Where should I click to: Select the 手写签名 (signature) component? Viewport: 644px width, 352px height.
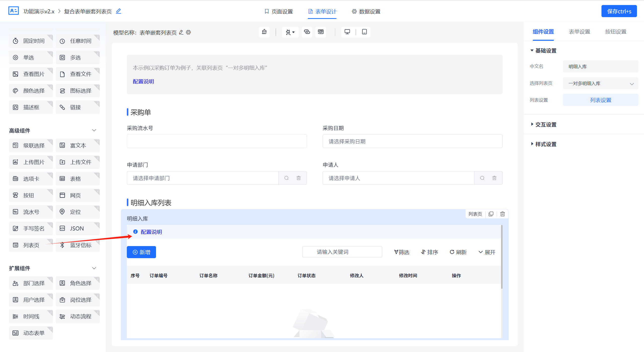point(31,228)
